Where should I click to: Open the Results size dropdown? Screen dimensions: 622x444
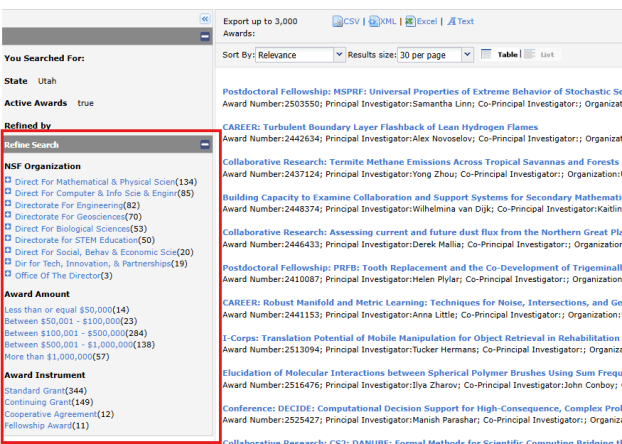tap(435, 55)
